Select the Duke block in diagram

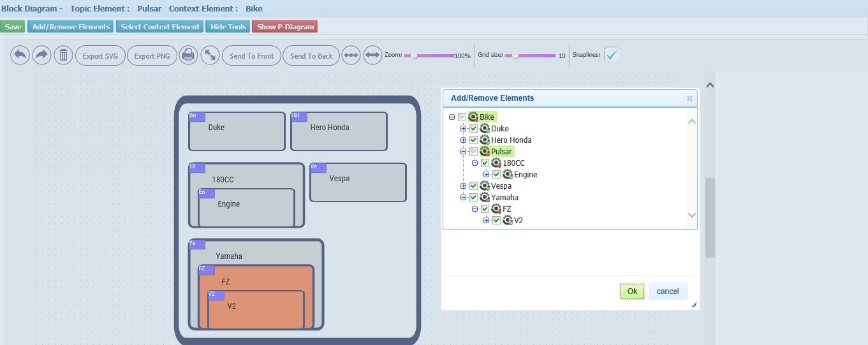point(237,131)
